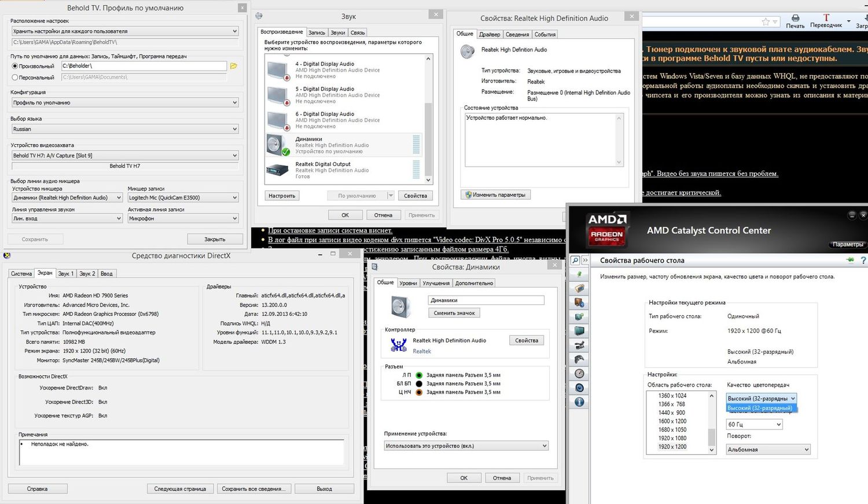Click the help question mark in Catalyst Control Center
The image size is (868, 504).
[863, 260]
